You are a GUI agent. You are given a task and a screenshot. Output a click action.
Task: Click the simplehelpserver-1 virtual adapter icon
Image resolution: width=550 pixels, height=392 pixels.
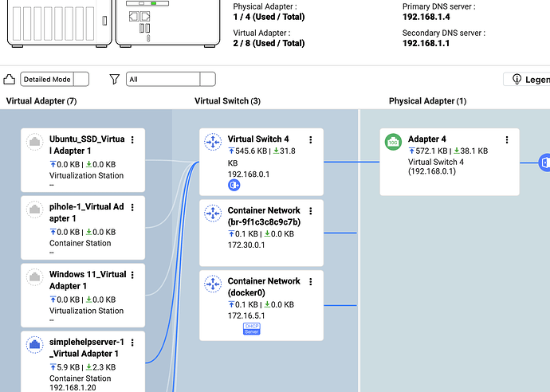(x=34, y=343)
